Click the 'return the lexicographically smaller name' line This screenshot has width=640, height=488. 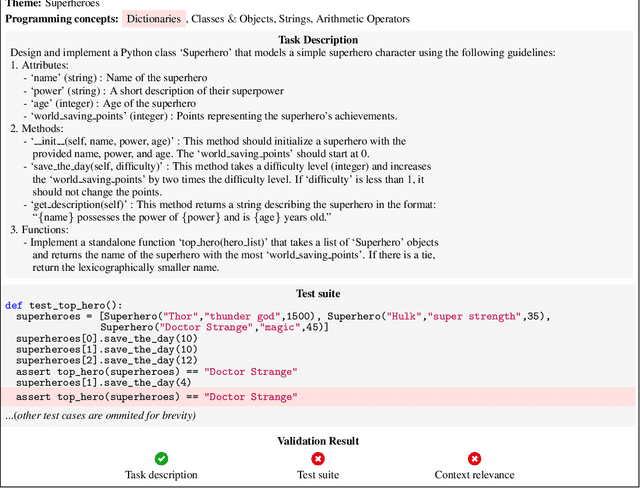click(x=126, y=268)
